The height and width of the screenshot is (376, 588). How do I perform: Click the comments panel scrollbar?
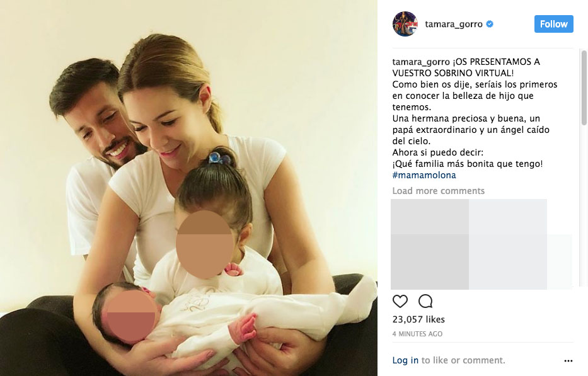584,88
